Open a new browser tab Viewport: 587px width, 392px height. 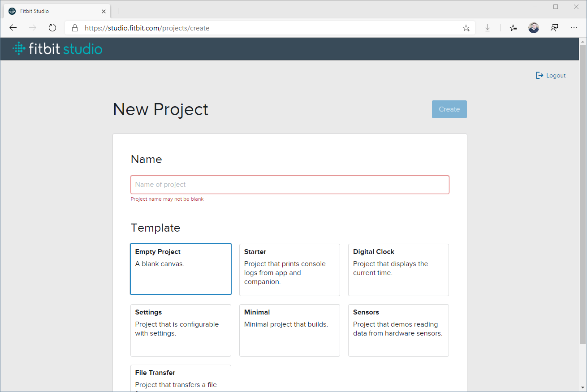point(118,11)
